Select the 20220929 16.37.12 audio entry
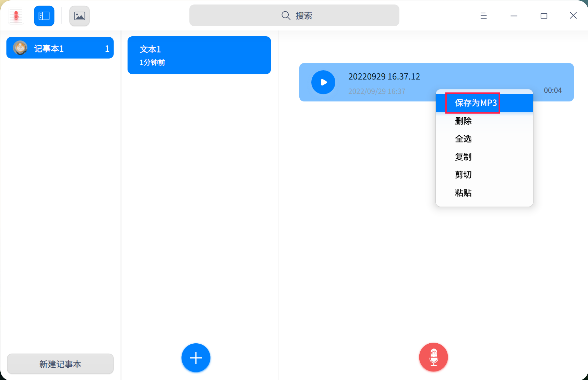 384,76
